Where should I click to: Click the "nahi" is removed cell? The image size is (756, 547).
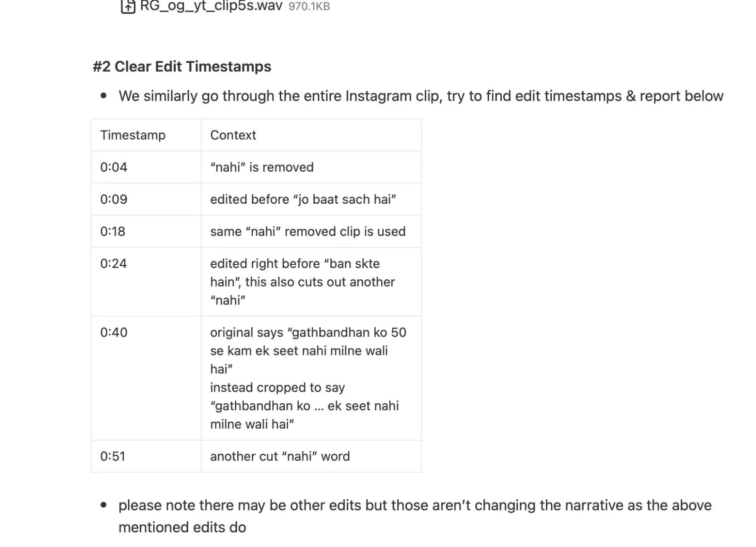(x=311, y=167)
